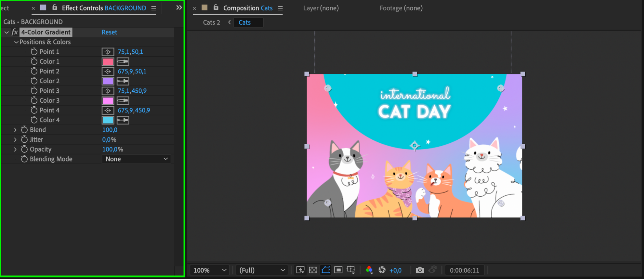Click the Point 4 crosshair position picker
The width and height of the screenshot is (644, 279).
(x=108, y=110)
